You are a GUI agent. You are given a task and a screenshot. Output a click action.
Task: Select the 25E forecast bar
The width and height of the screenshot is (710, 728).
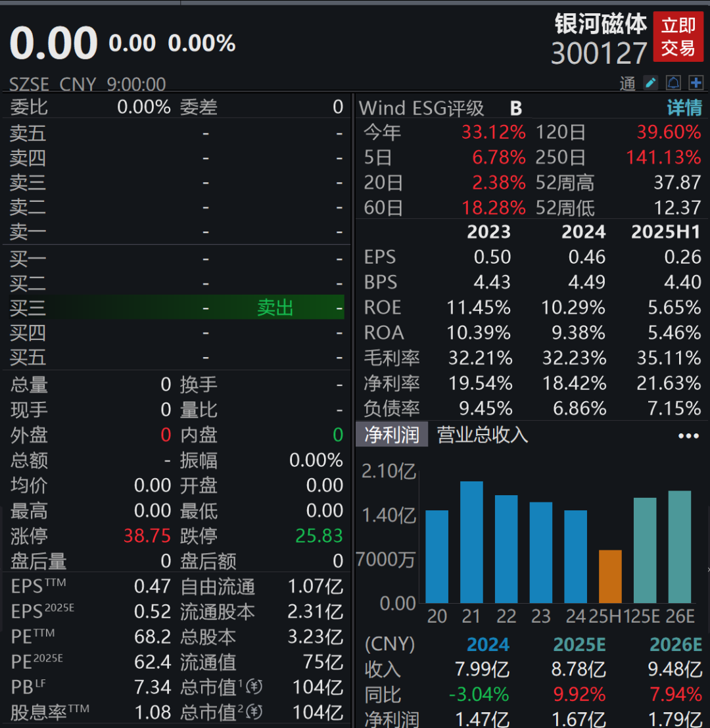[x=645, y=550]
